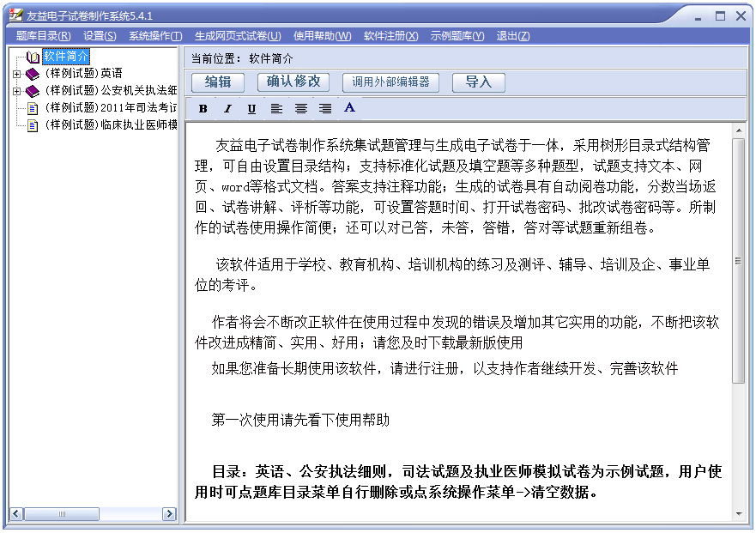Image resolution: width=756 pixels, height=533 pixels.
Task: Open the 使用帮助(W) menu
Action: (x=323, y=36)
